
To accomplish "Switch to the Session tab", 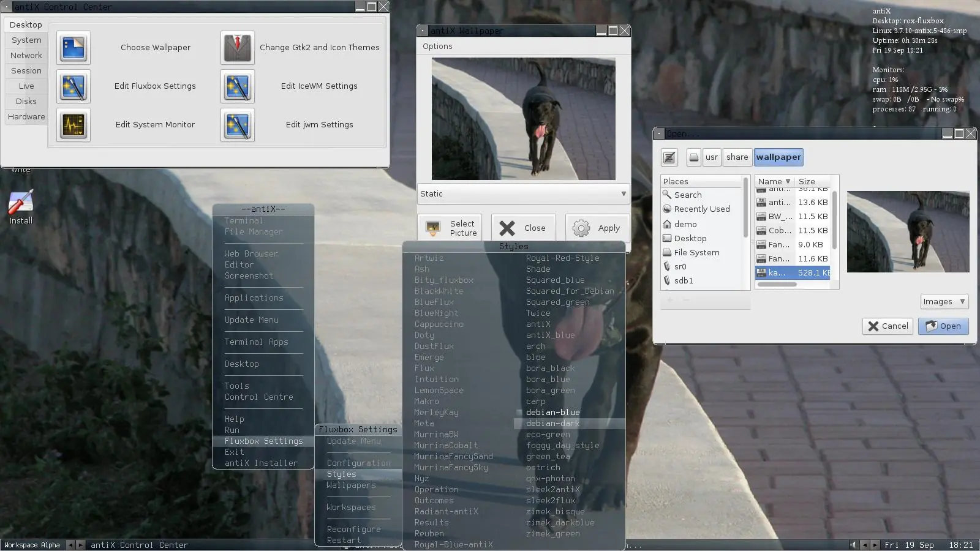I will pyautogui.click(x=26, y=70).
